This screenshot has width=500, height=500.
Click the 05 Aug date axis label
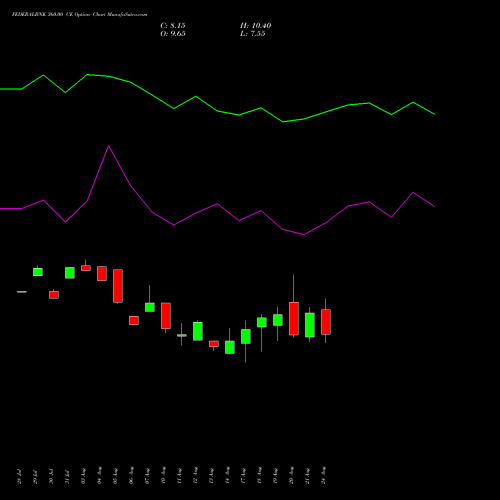tap(115, 475)
